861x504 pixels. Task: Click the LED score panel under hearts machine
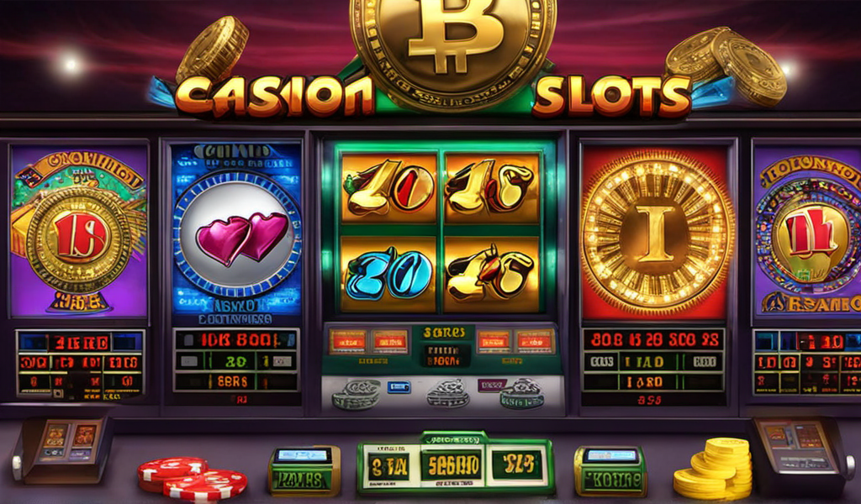pyautogui.click(x=236, y=360)
